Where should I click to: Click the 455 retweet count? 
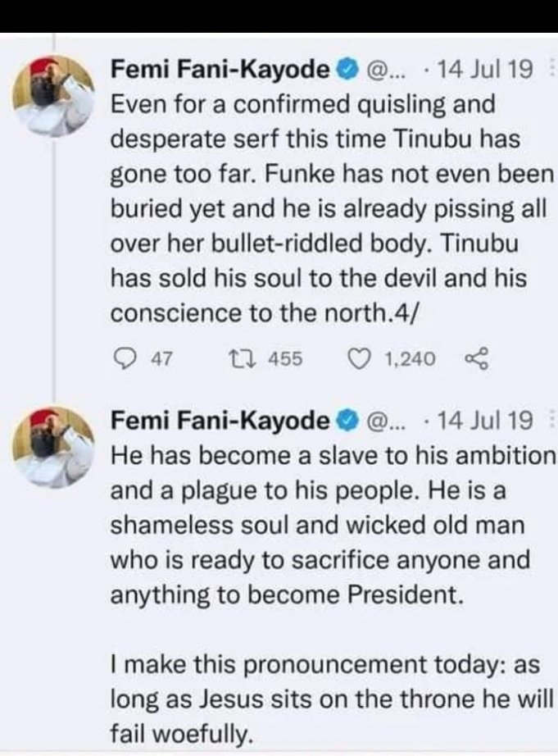click(x=286, y=358)
